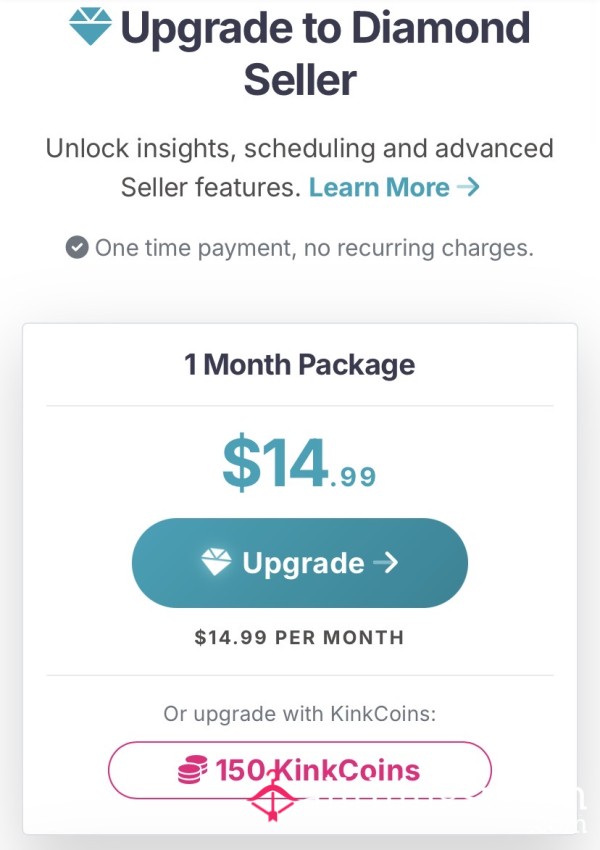The width and height of the screenshot is (600, 850).
Task: Click the divider line below 1 Month Package
Action: tap(300, 406)
